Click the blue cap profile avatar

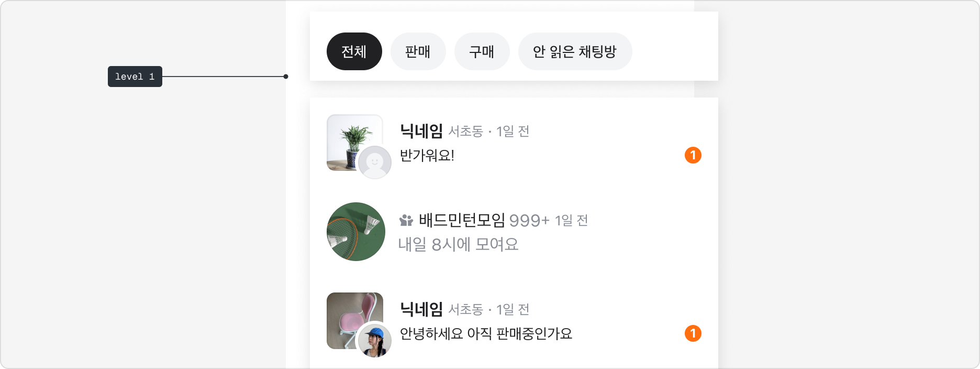tap(375, 340)
